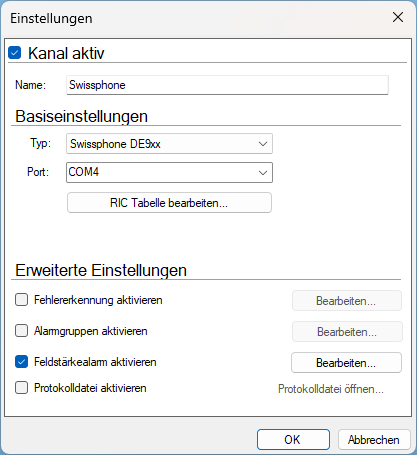Click into the Name field containing Swissphone
The width and height of the screenshot is (417, 455).
coord(227,85)
